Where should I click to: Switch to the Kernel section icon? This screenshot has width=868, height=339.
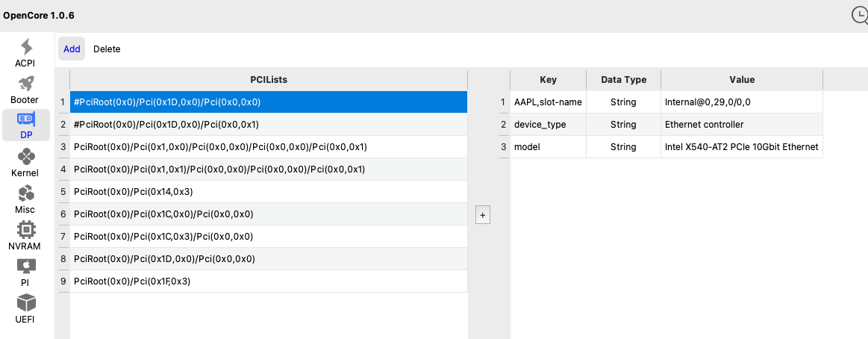(x=25, y=156)
